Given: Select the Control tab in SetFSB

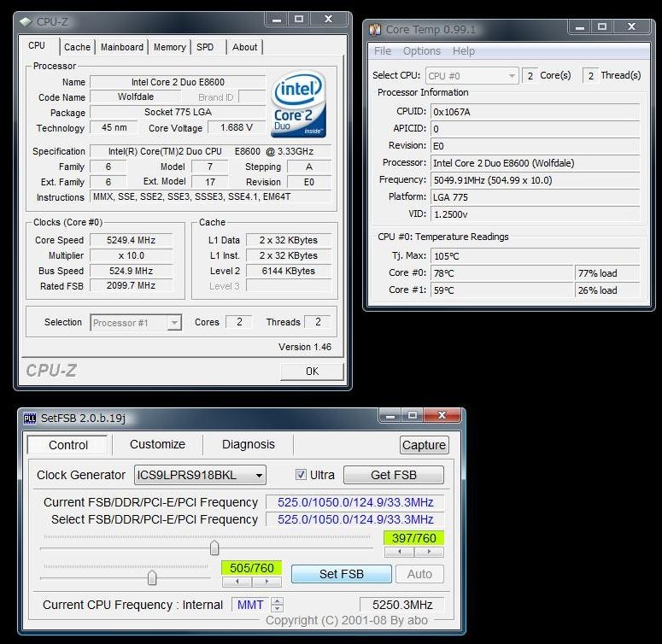Looking at the screenshot, I should [x=68, y=445].
